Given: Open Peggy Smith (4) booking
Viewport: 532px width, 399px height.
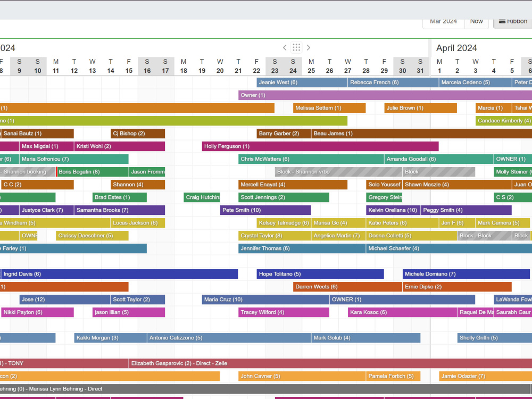Looking at the screenshot, I should coord(466,210).
